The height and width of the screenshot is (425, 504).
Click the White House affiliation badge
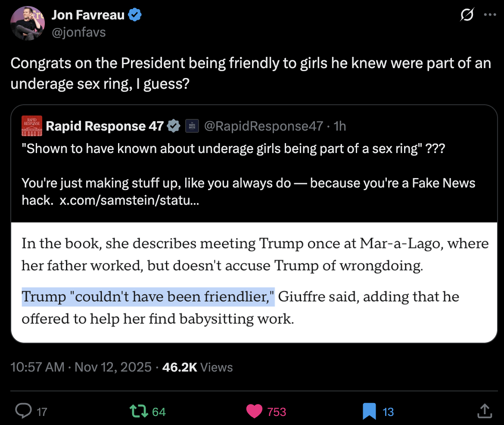192,126
